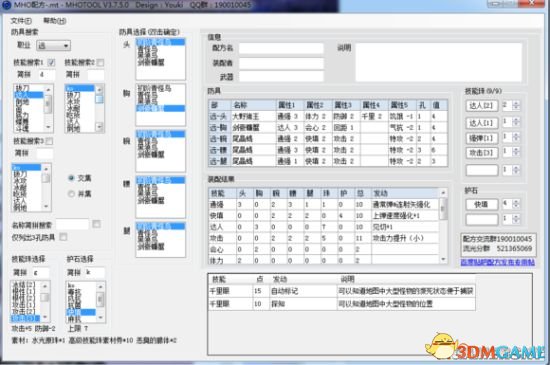Enable the 技能搜索3 checkbox
The image size is (550, 365).
click(x=49, y=141)
